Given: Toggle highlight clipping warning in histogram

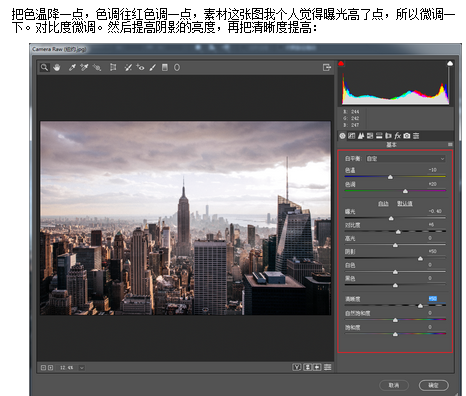Looking at the screenshot, I should 450,63.
